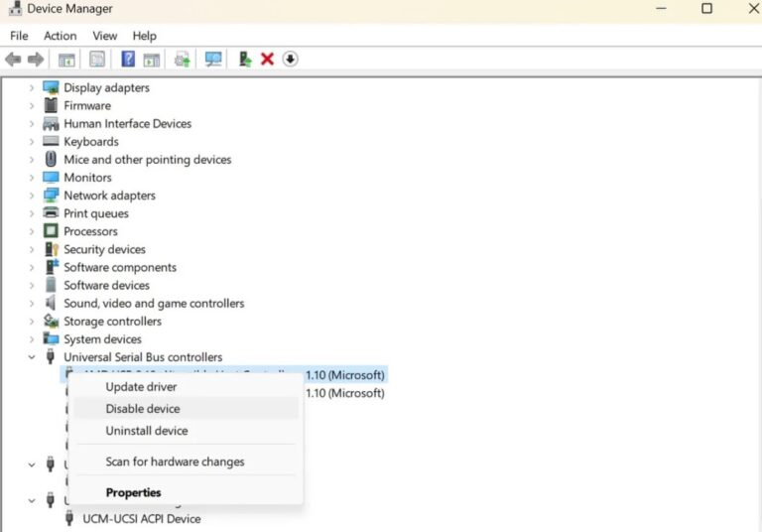Expand Sound, video and game controllers

pyautogui.click(x=32, y=304)
